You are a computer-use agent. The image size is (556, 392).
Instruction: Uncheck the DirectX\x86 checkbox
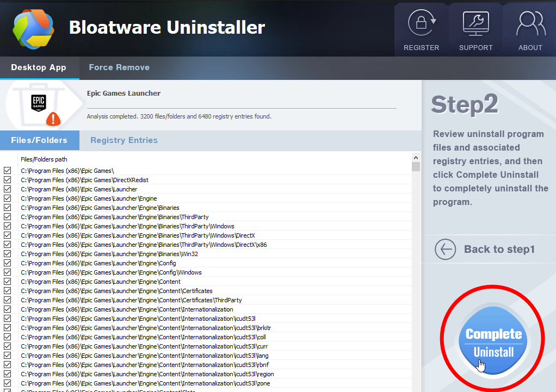[8, 245]
